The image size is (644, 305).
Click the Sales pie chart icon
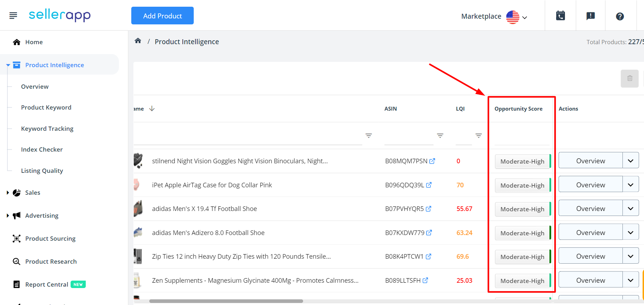(17, 193)
